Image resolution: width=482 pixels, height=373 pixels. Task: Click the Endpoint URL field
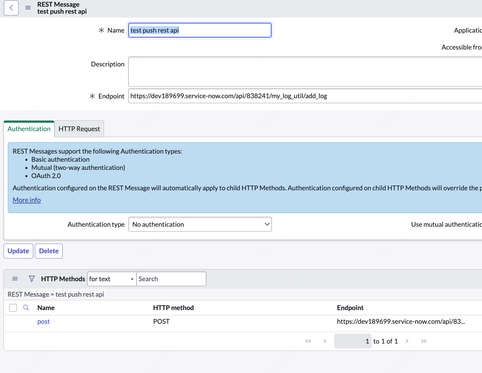[305, 96]
